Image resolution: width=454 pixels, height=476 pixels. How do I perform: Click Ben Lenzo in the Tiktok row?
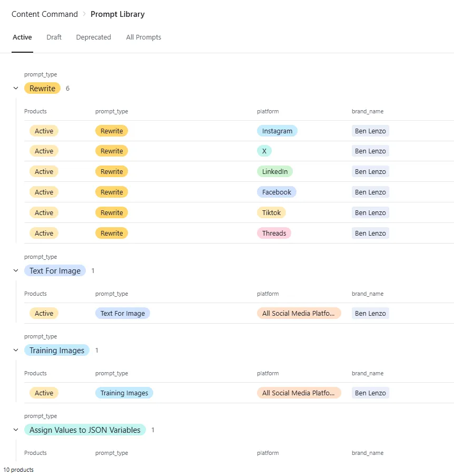coord(370,213)
